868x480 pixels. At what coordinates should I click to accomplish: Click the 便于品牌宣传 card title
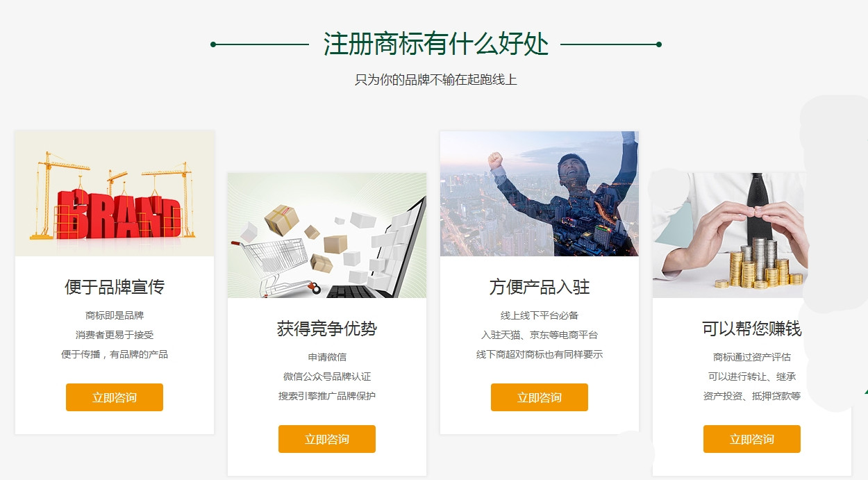coord(115,287)
